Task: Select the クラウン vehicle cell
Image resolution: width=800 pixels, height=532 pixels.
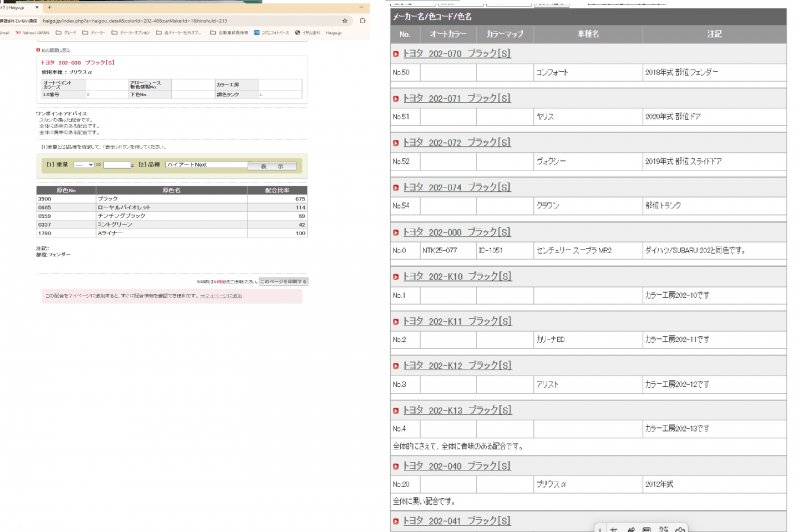Action: coord(588,206)
